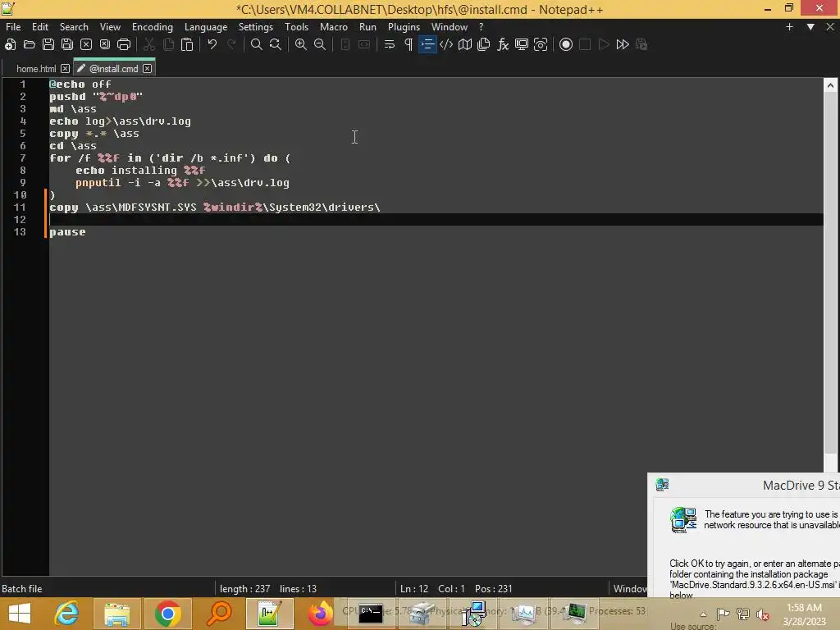Undo the last edit

click(x=212, y=44)
